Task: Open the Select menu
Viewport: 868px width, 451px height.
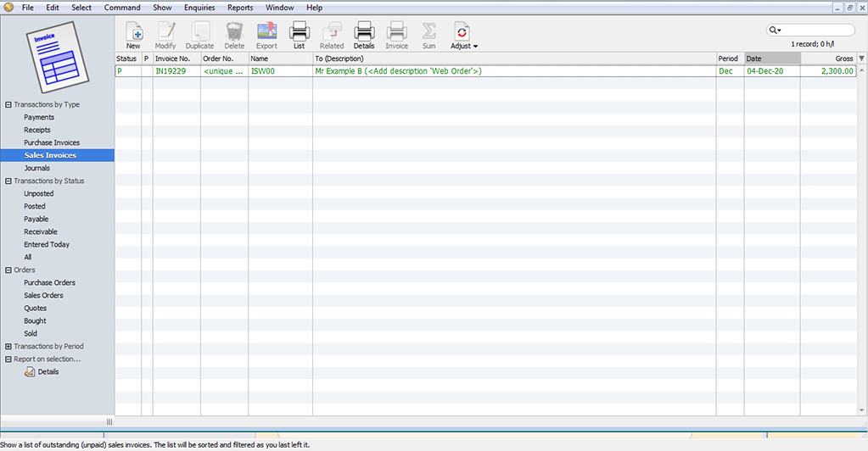Action: tap(81, 7)
